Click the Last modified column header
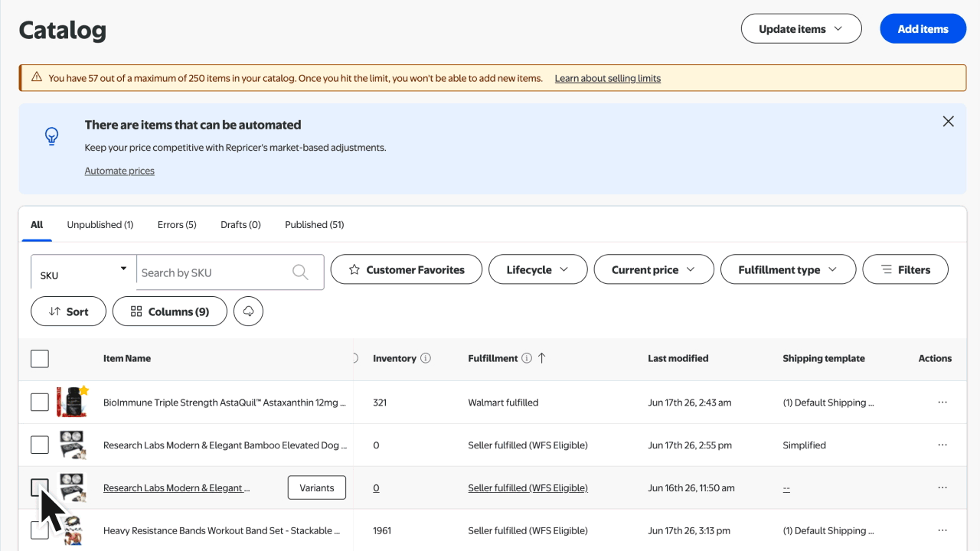Image resolution: width=980 pixels, height=551 pixels. pyautogui.click(x=678, y=358)
